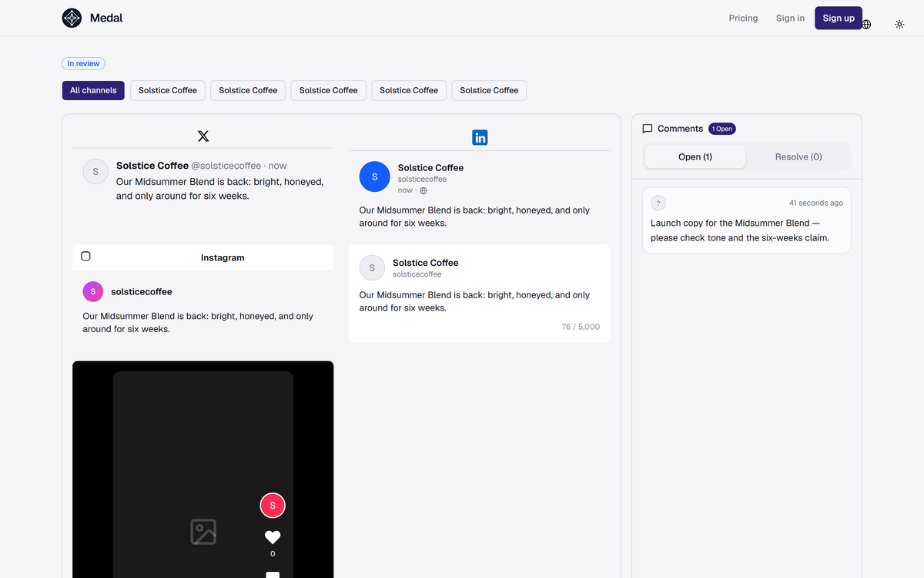Image resolution: width=924 pixels, height=578 pixels.
Task: Click the image placeholder icon in preview
Action: tap(203, 532)
